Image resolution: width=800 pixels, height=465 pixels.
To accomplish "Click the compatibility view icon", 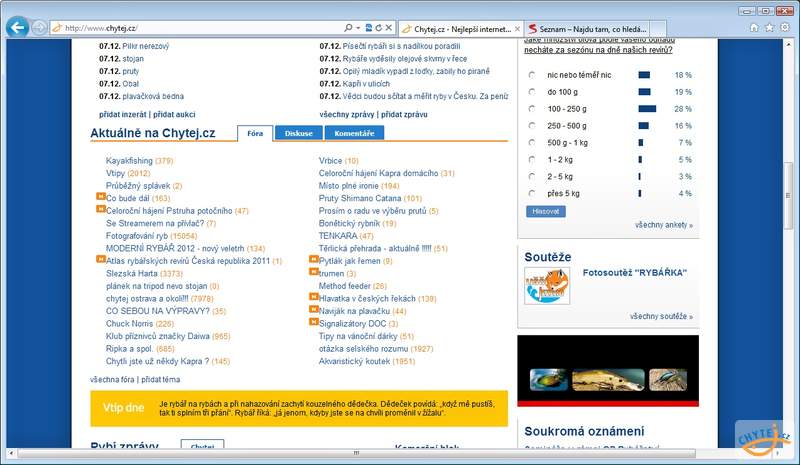I will (x=368, y=28).
